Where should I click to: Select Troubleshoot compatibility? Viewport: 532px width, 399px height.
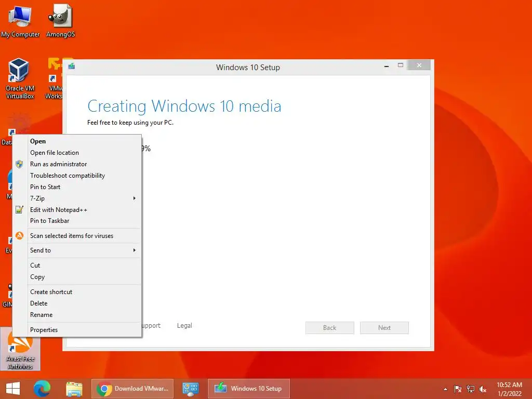coord(77,176)
